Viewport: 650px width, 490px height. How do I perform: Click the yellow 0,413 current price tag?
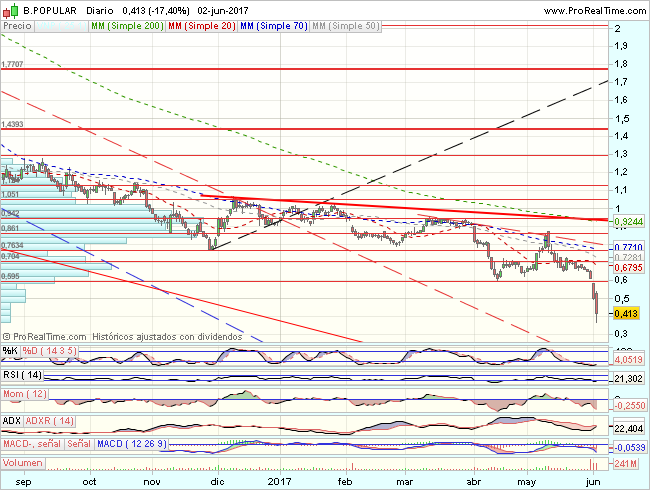[x=627, y=313]
